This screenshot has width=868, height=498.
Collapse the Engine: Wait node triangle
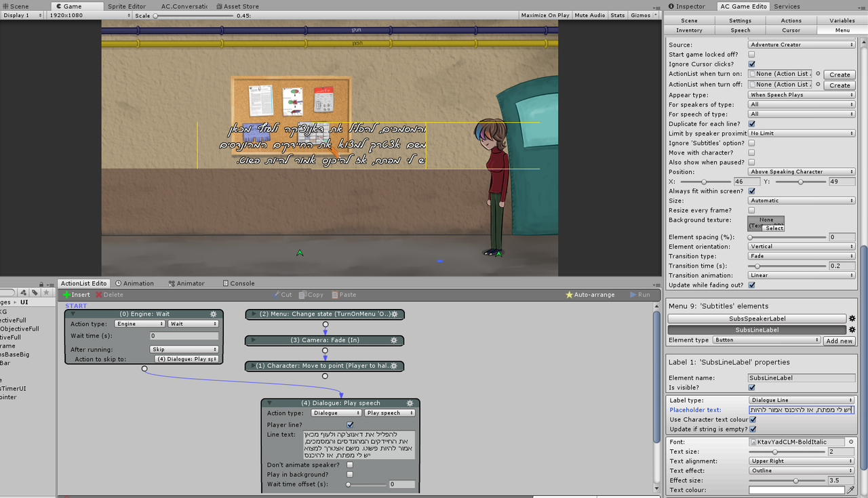pyautogui.click(x=73, y=314)
